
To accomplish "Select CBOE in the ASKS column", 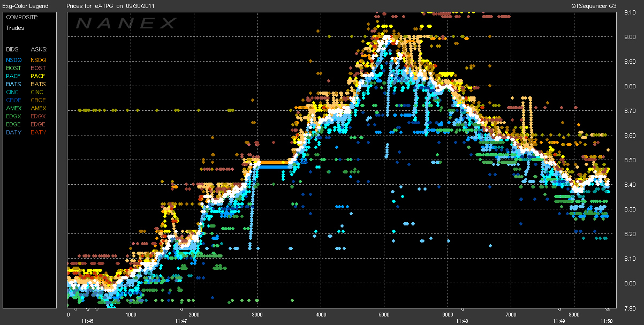I will (39, 100).
